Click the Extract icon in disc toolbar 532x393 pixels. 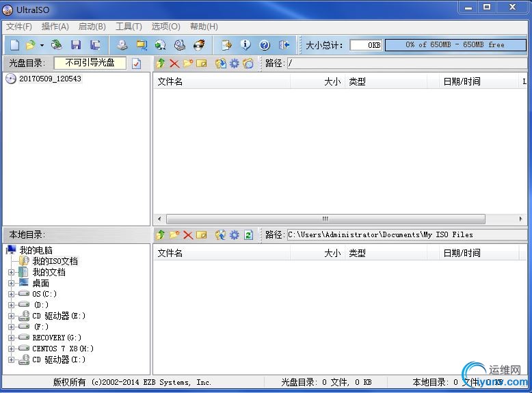tap(221, 63)
